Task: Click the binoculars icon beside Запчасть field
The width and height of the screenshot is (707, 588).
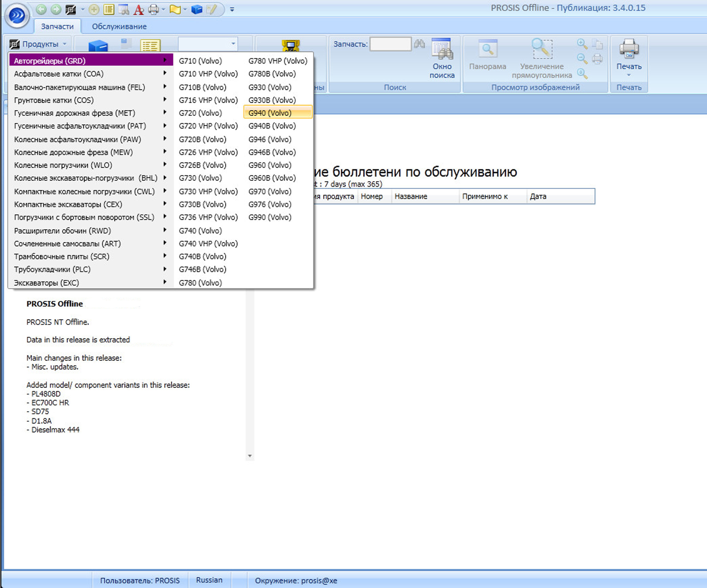Action: (x=419, y=44)
